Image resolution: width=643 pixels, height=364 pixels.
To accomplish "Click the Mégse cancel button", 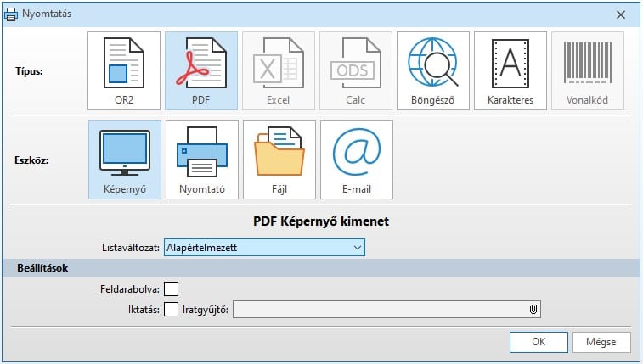I will coord(601,342).
